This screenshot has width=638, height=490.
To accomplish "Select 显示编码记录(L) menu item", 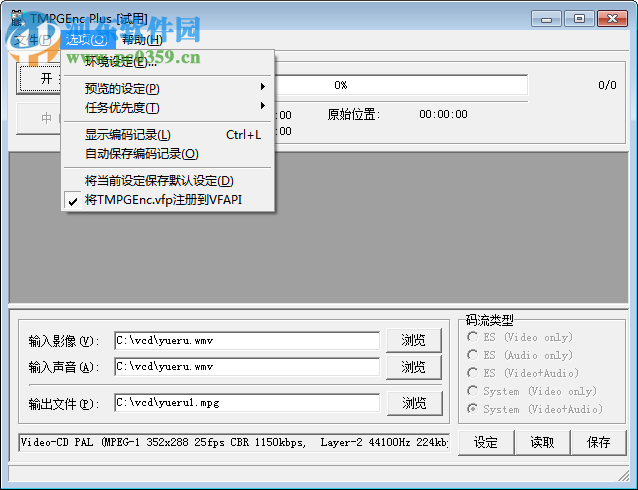I will tap(168, 135).
